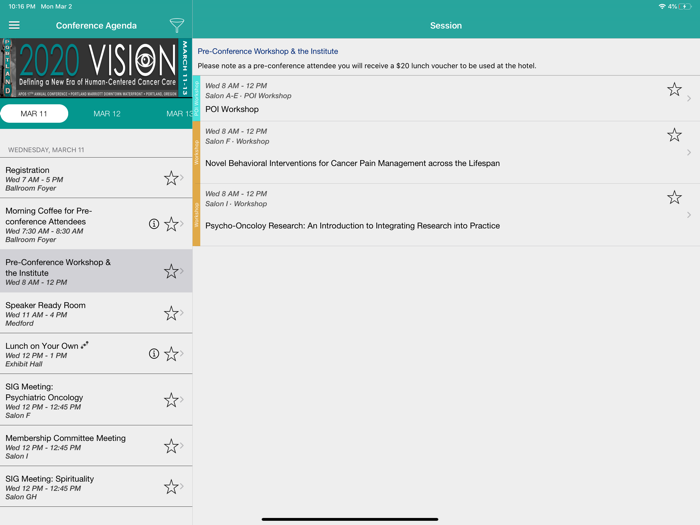The height and width of the screenshot is (525, 700).
Task: Open Novel Behavioral Interventions session title
Action: 352,163
